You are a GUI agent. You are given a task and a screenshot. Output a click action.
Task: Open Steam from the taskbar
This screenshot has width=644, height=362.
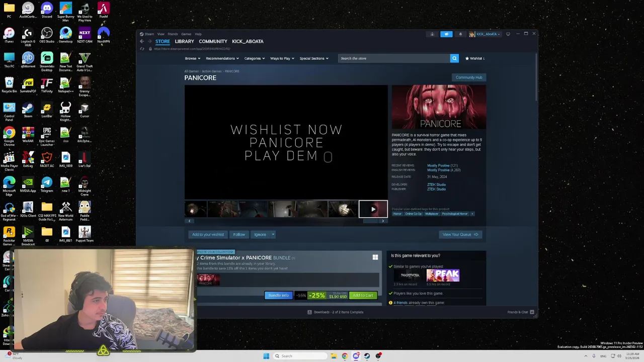[x=367, y=356]
